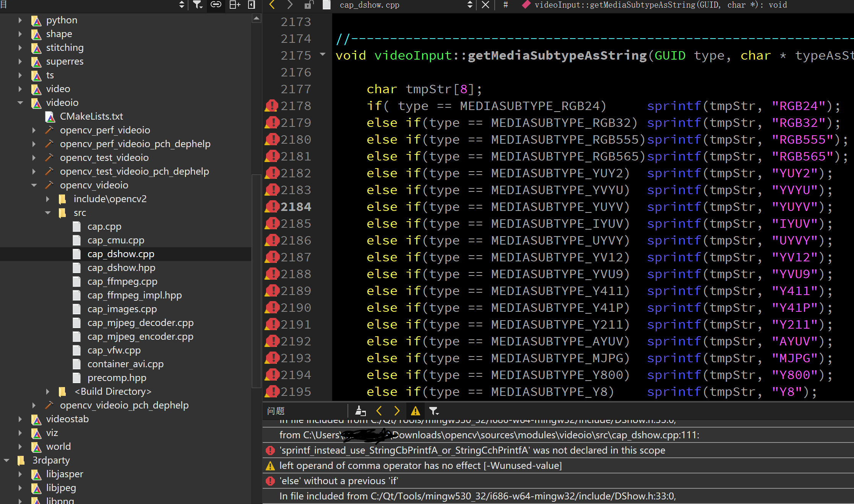The width and height of the screenshot is (854, 504).
Task: Select cap_ffmpeg.cpp in the file tree
Action: click(122, 281)
